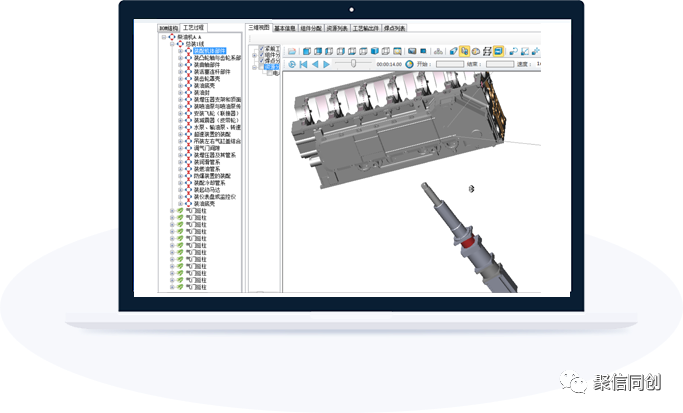
Task: Open the color palette icon
Action: pyautogui.click(x=476, y=51)
